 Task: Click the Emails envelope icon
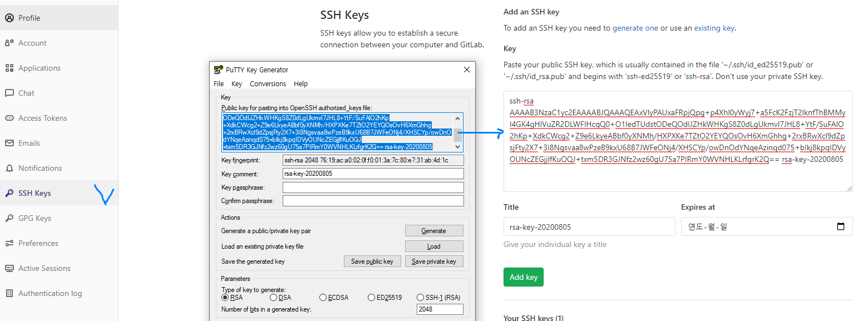9,143
